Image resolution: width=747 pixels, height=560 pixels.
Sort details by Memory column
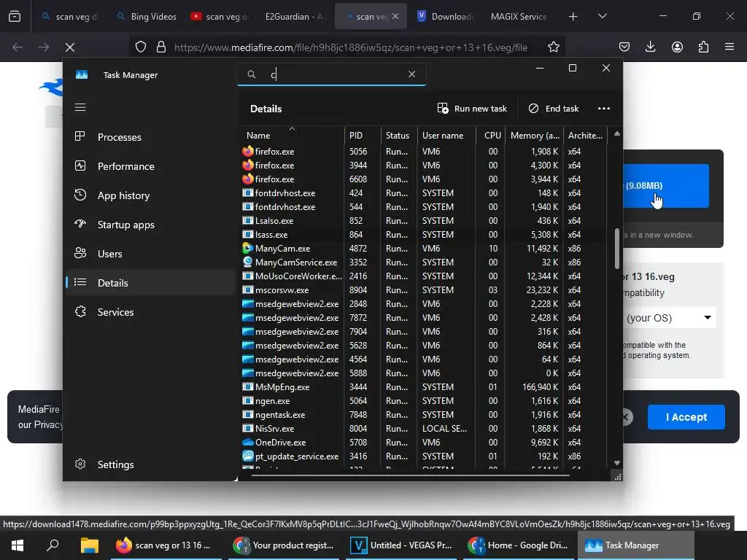[x=534, y=135]
